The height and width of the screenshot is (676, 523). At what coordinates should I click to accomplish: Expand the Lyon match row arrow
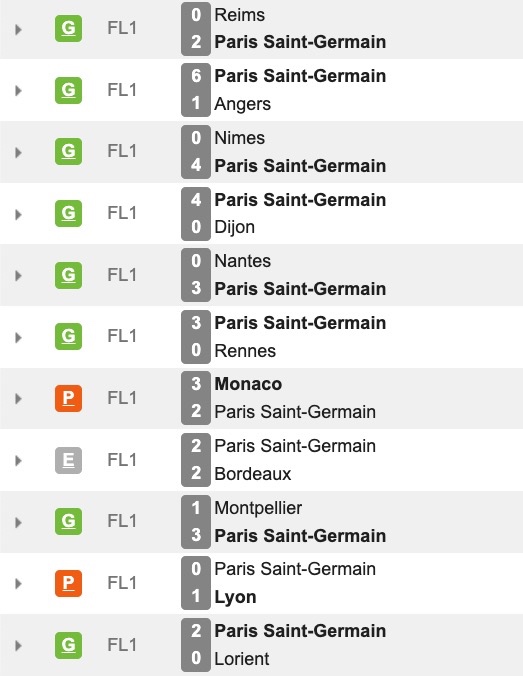tap(18, 584)
